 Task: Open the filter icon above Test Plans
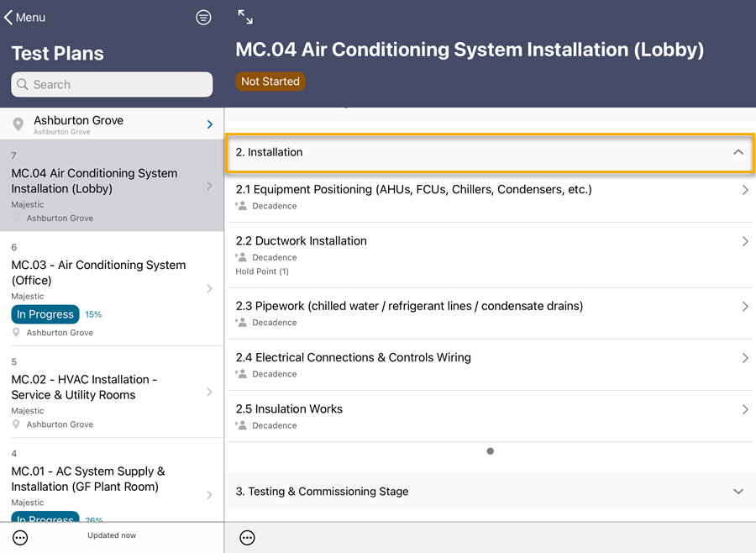[203, 18]
